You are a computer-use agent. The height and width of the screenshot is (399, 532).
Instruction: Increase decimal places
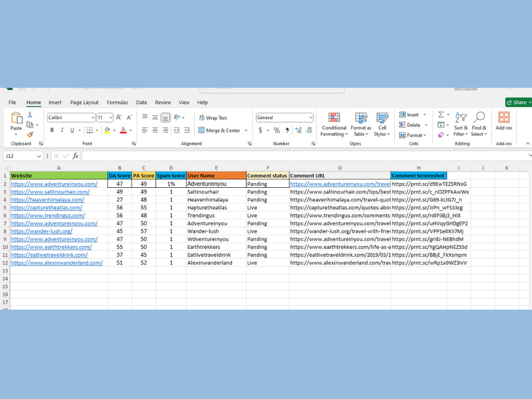point(298,130)
